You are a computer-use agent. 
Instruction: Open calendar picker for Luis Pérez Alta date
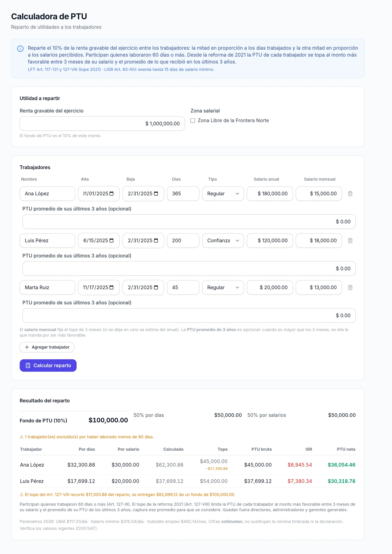[x=112, y=240]
